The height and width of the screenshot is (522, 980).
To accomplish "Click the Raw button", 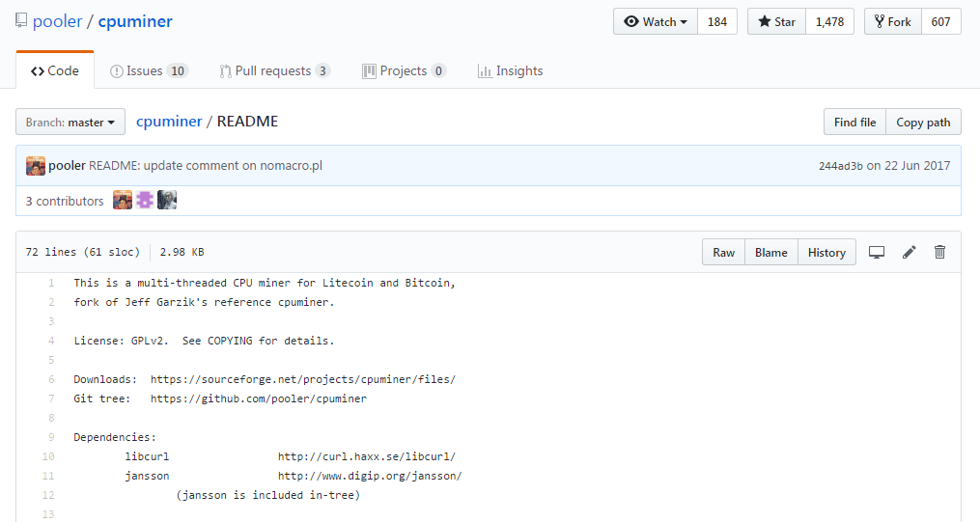I will pos(723,253).
